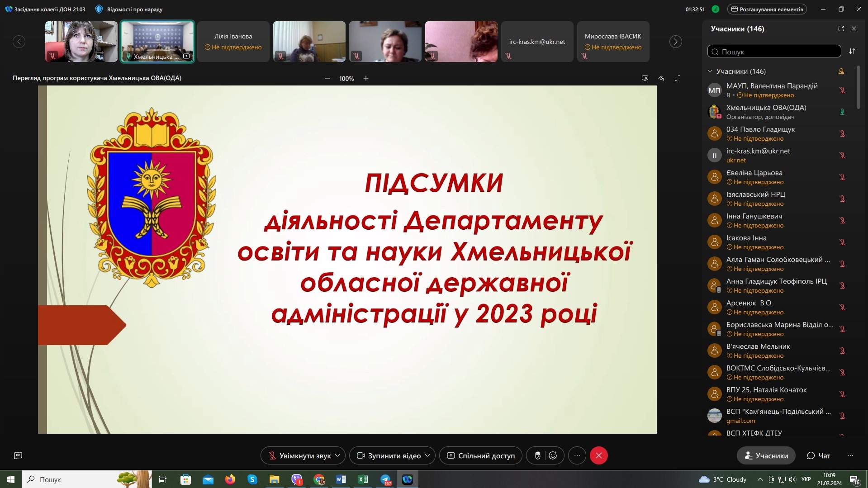This screenshot has width=868, height=488.
Task: Click the Спільний доступ share button
Action: pyautogui.click(x=480, y=455)
